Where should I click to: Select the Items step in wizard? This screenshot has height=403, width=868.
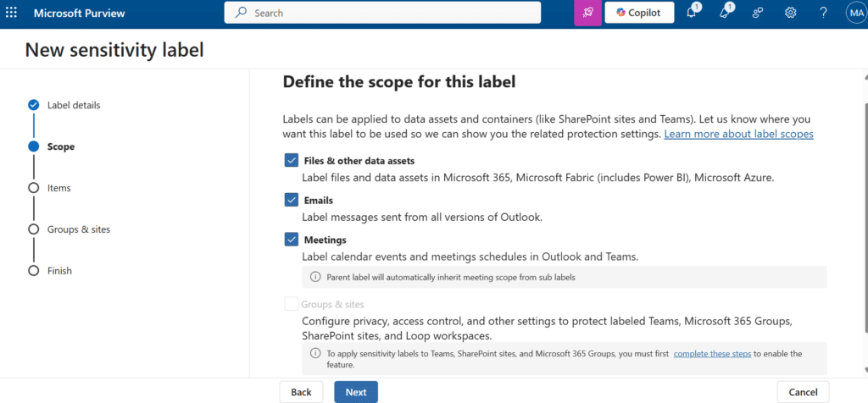[58, 188]
